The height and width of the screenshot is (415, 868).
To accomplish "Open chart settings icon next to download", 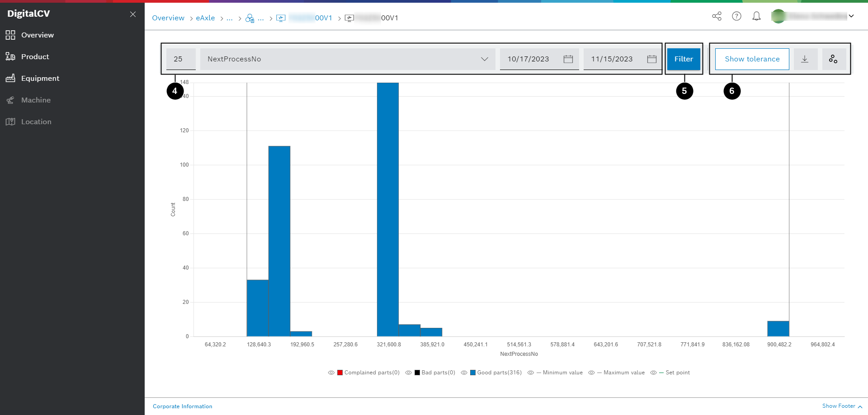I will pyautogui.click(x=834, y=59).
